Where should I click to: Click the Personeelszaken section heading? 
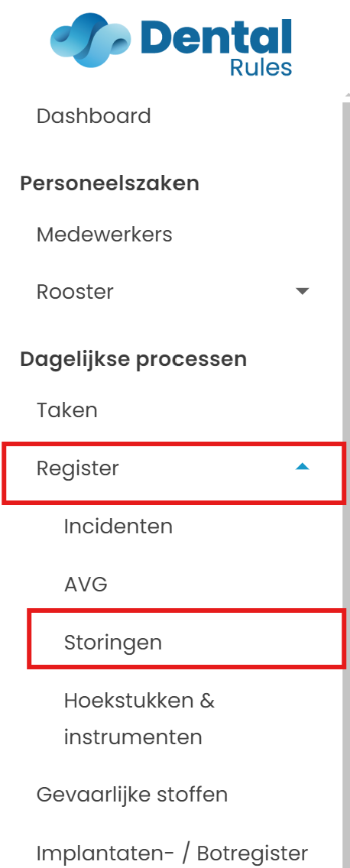pos(109,183)
